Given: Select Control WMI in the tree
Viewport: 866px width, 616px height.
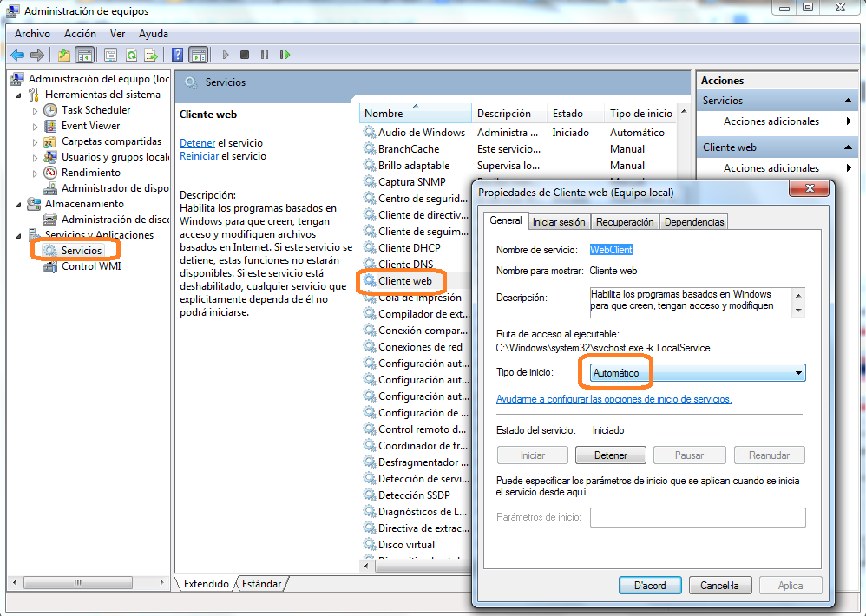Looking at the screenshot, I should (91, 266).
